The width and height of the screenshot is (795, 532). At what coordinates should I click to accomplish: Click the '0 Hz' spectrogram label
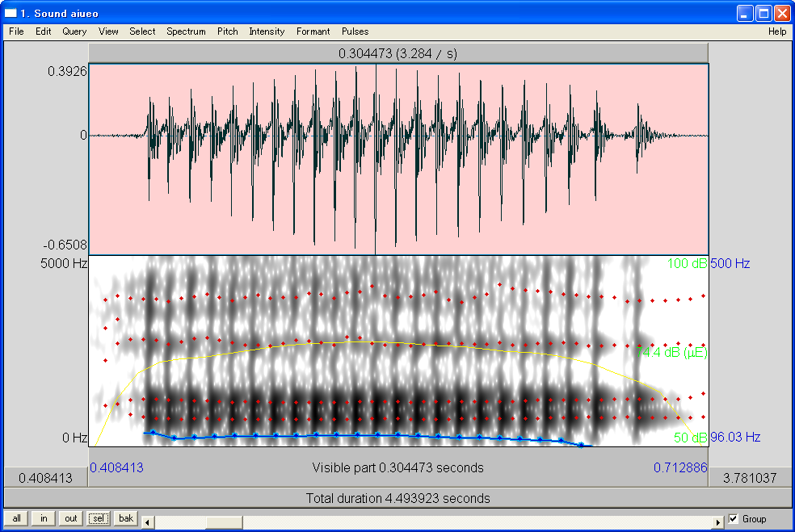74,438
